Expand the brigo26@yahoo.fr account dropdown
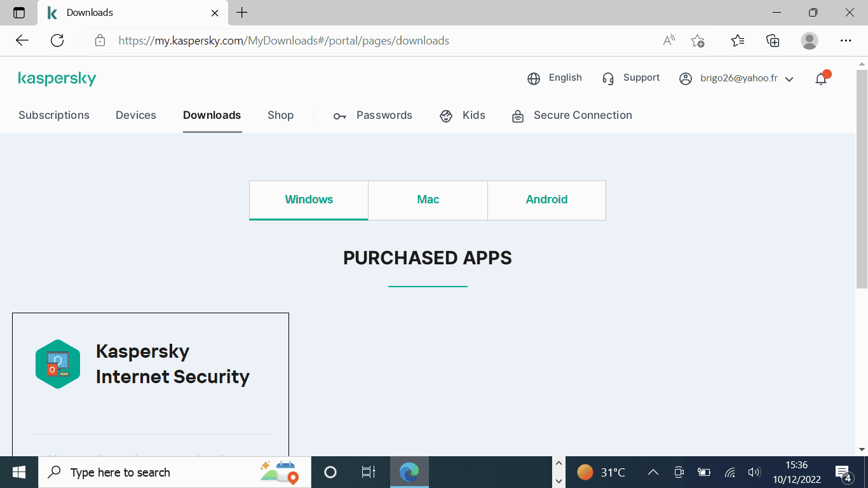 pyautogui.click(x=789, y=79)
